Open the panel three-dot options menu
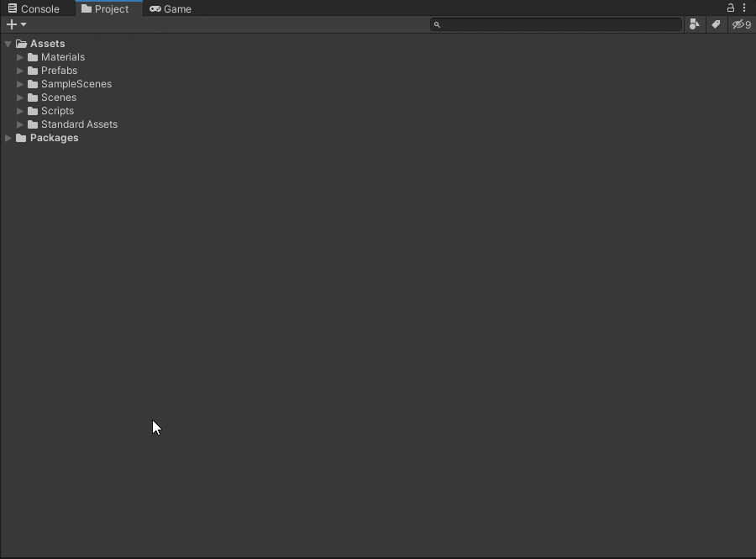756x559 pixels. pos(744,8)
